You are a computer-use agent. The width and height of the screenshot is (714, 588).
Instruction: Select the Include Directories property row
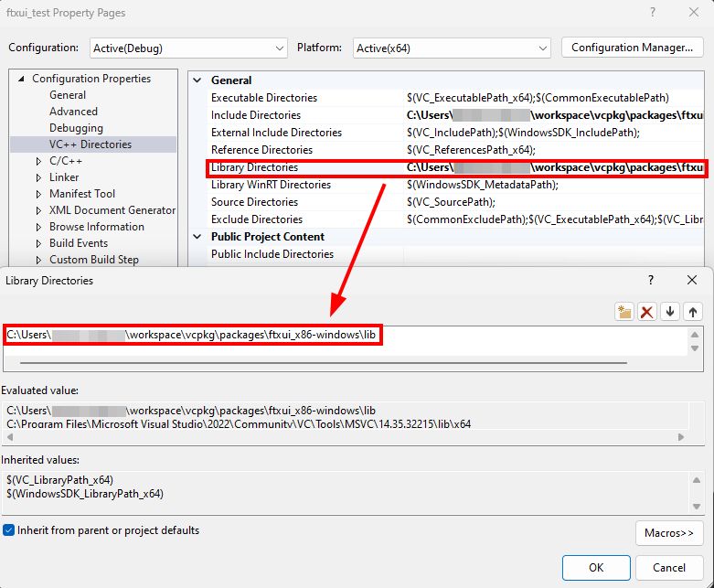[457, 115]
